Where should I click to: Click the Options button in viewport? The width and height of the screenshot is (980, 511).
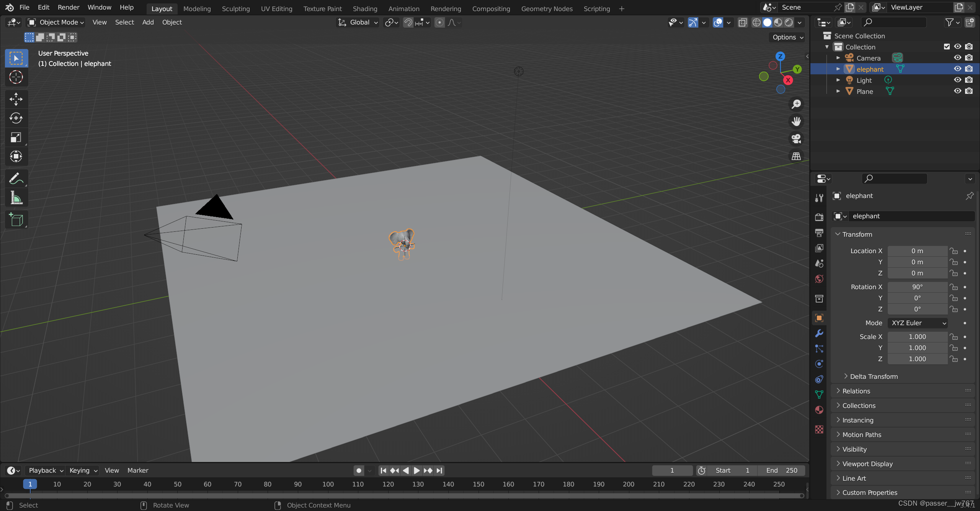tap(787, 37)
